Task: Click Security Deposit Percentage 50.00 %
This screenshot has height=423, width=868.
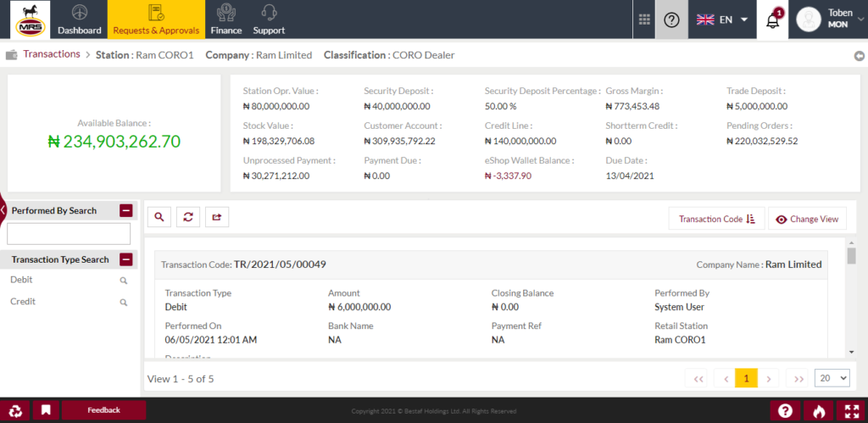Action: (x=500, y=106)
